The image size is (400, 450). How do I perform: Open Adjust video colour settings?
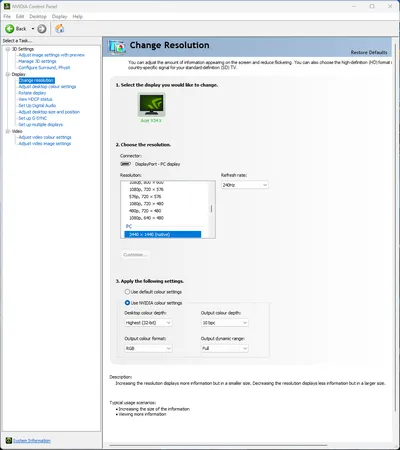[x=45, y=137]
